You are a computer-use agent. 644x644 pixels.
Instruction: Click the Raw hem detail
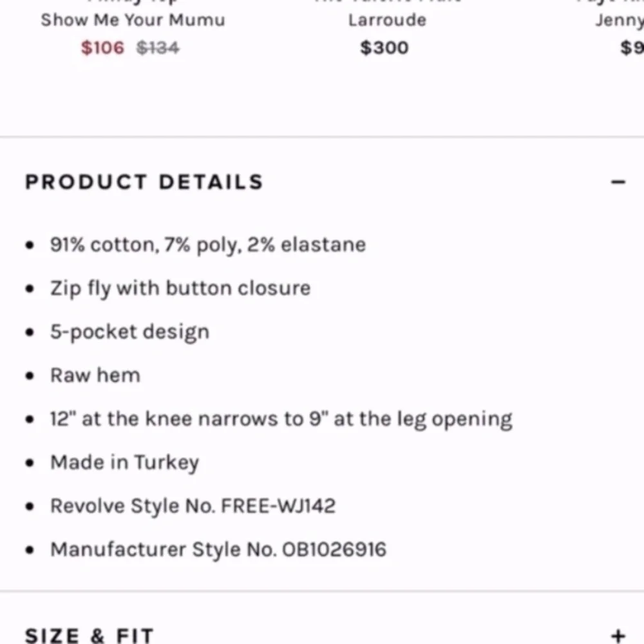95,375
